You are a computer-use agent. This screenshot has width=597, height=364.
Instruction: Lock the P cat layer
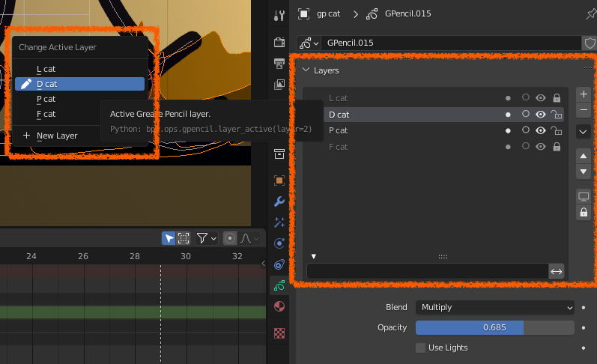pyautogui.click(x=557, y=130)
